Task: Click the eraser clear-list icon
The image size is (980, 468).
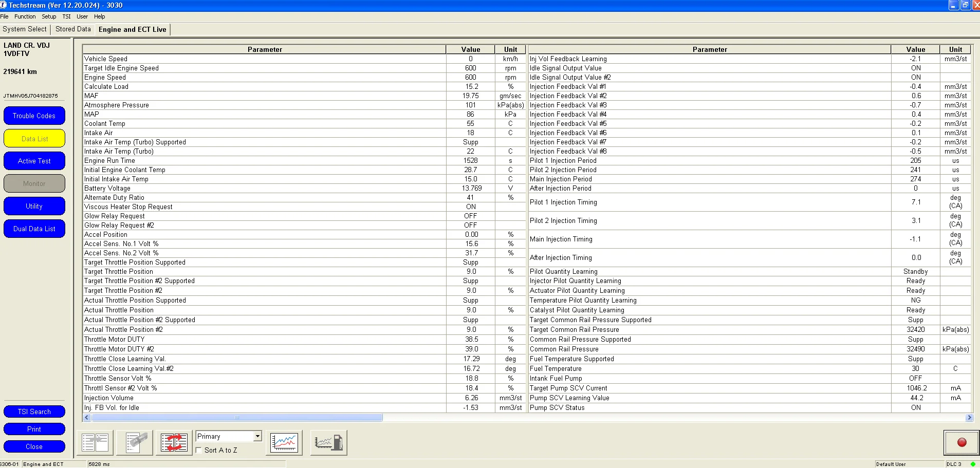Action: (x=135, y=442)
